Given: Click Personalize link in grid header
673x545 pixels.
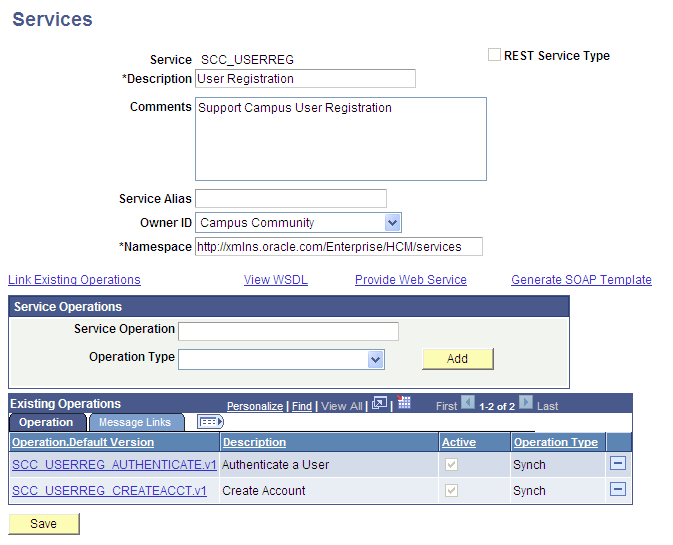Looking at the screenshot, I should coord(255,406).
